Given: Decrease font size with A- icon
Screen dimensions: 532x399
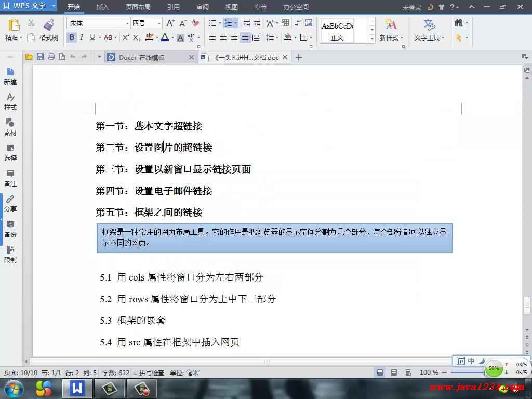Looking at the screenshot, I should (183, 23).
